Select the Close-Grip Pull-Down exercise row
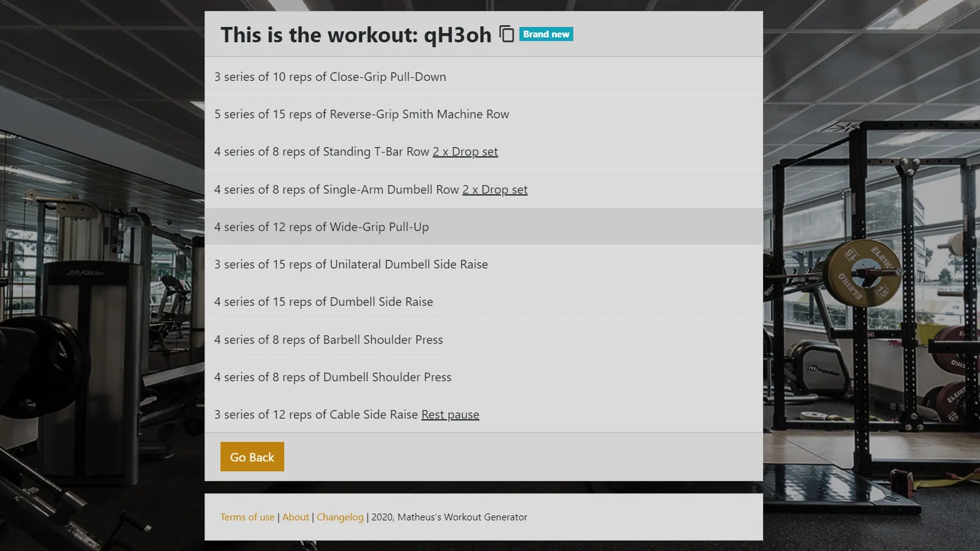 coord(484,76)
